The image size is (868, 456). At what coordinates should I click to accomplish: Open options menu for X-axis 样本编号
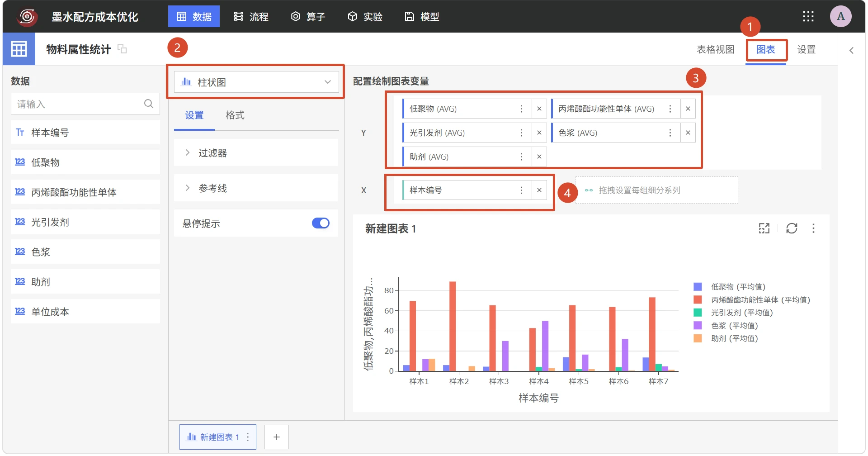tap(521, 190)
